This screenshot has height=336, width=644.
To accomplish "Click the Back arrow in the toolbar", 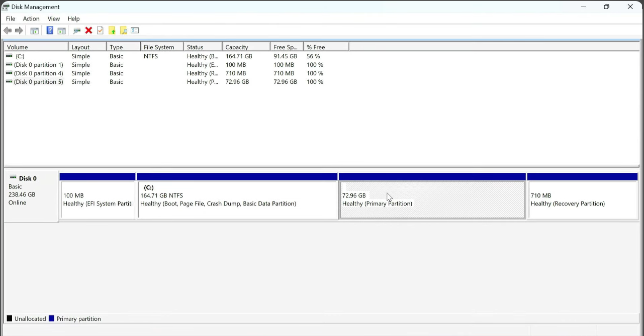I will coord(8,31).
